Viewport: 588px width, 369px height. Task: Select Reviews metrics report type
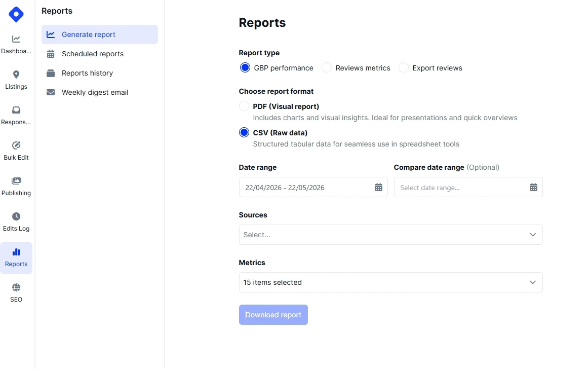[x=327, y=67]
